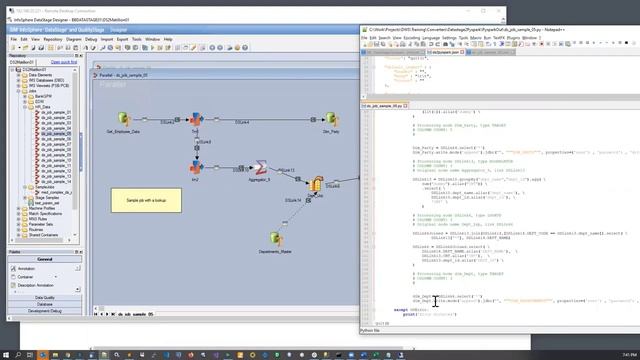Select Container palette item
Image resolution: width=640 pixels, height=360 pixels.
pos(25,277)
